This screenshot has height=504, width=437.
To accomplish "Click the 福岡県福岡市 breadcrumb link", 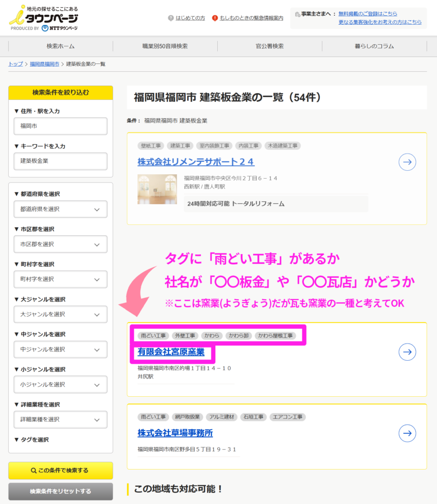I will click(44, 64).
